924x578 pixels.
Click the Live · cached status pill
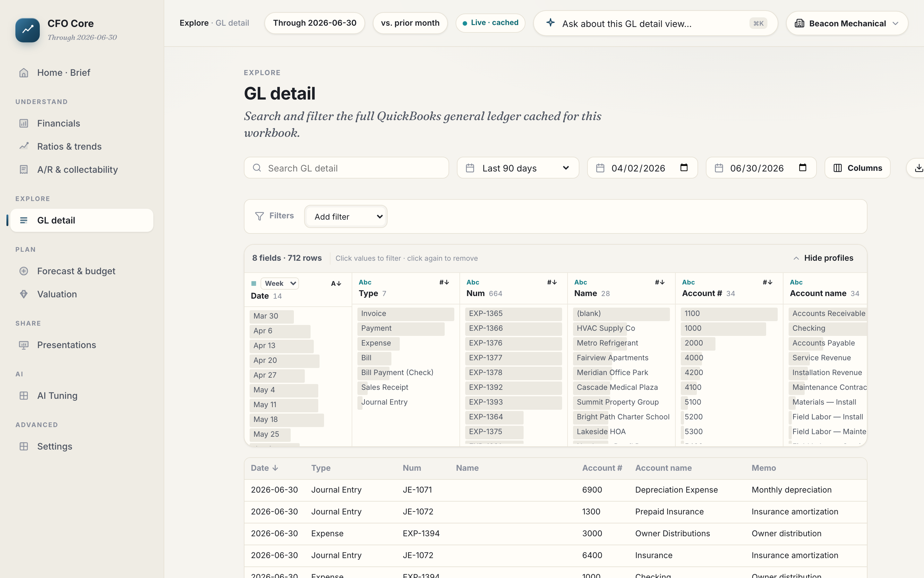pyautogui.click(x=490, y=23)
